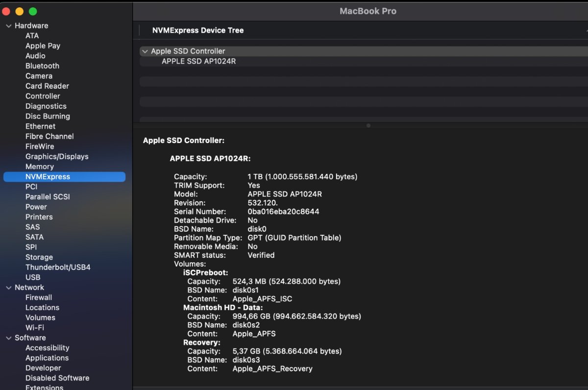
Task: Show Ethernet hardware details
Action: [x=40, y=126]
